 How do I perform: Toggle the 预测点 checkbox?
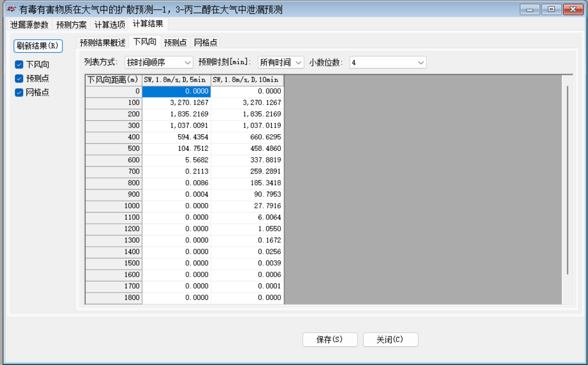[19, 79]
